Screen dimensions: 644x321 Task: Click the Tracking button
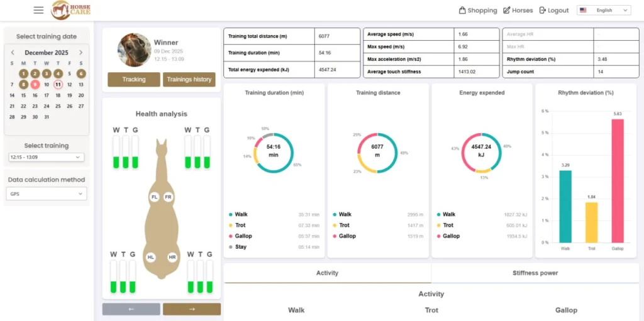(134, 80)
